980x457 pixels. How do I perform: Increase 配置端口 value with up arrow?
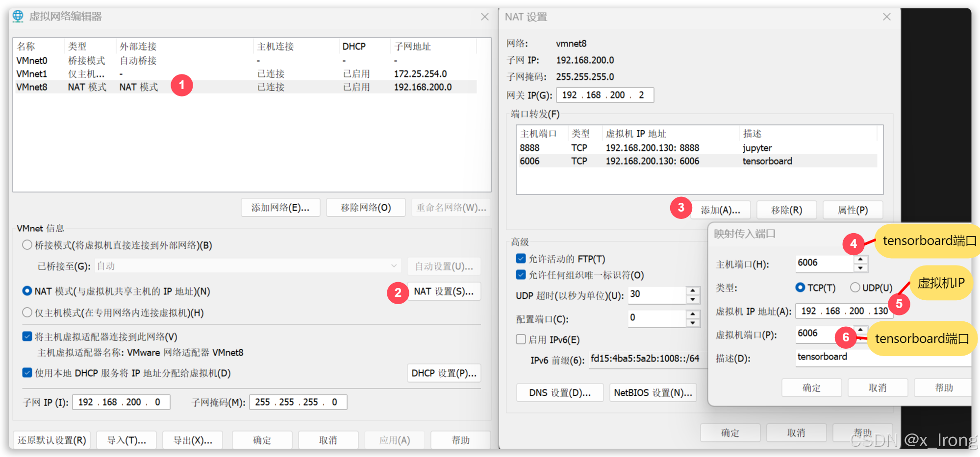[693, 314]
